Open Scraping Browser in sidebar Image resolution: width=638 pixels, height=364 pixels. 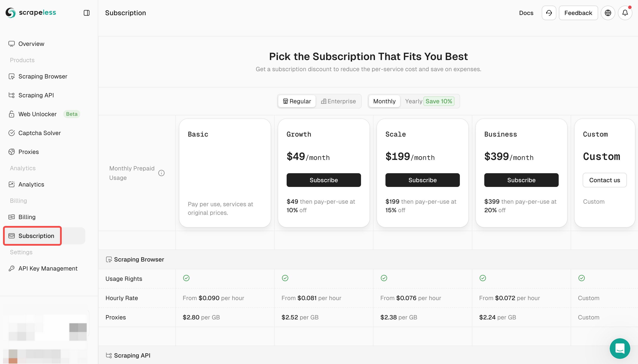coord(43,77)
